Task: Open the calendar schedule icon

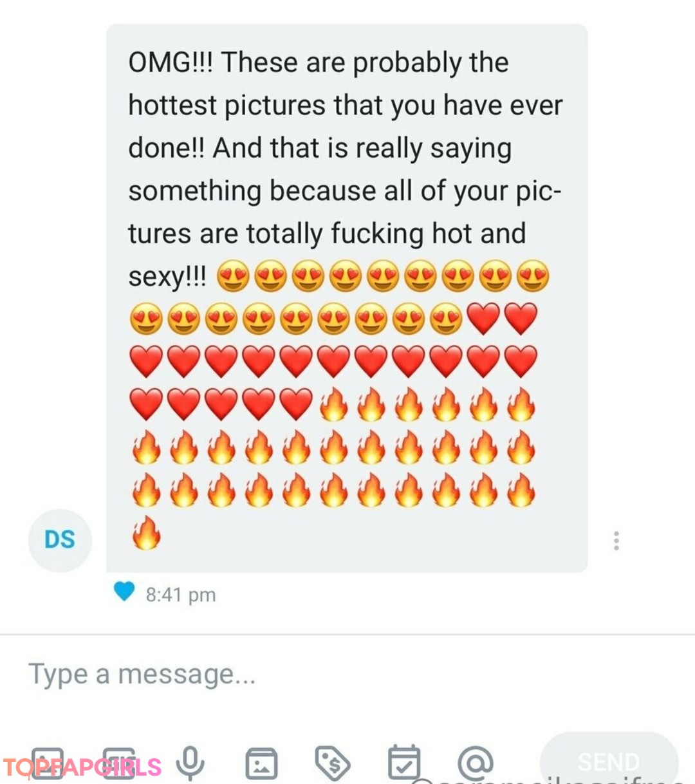Action: point(403,763)
